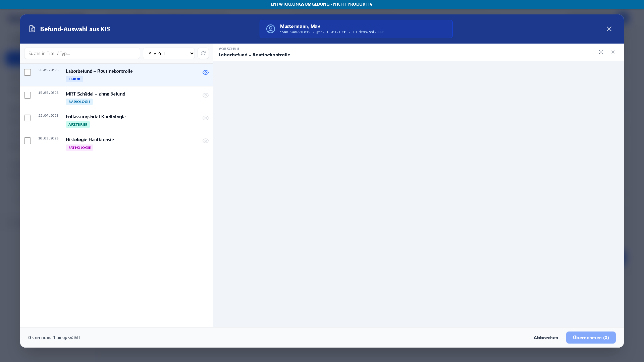Image resolution: width=644 pixels, height=362 pixels.
Task: Click the SVNR 2408216015 patient details line
Action: point(332,32)
